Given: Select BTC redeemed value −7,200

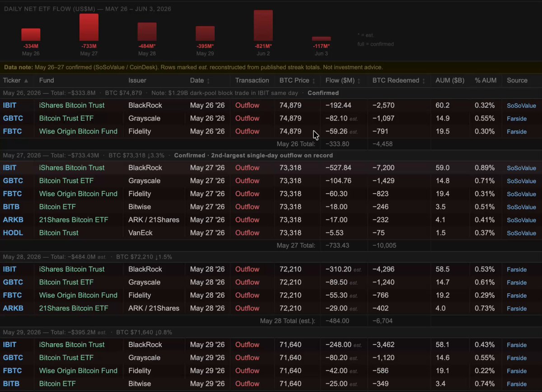Looking at the screenshot, I should (383, 167).
